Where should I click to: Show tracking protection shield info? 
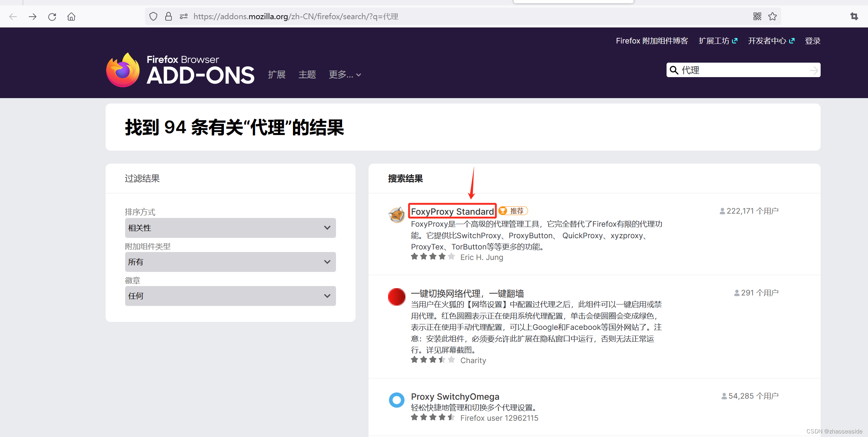153,17
